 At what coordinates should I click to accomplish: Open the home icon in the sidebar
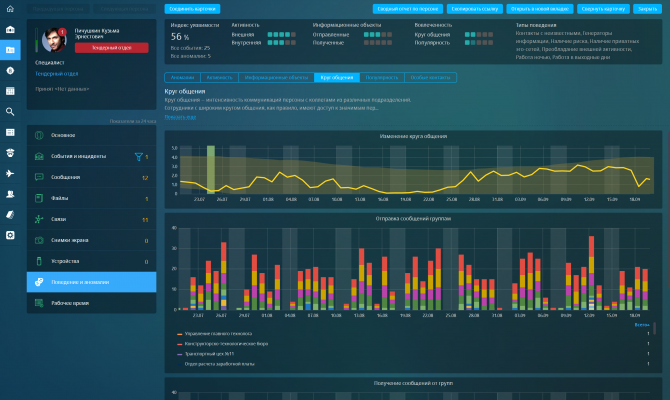pos(10,9)
